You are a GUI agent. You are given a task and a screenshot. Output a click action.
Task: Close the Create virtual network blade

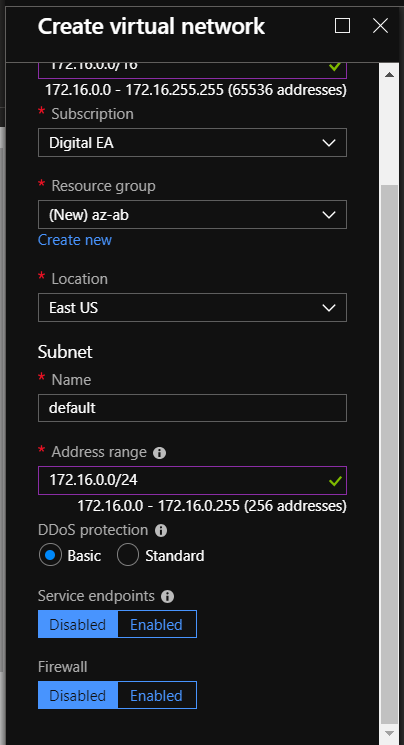click(x=380, y=26)
